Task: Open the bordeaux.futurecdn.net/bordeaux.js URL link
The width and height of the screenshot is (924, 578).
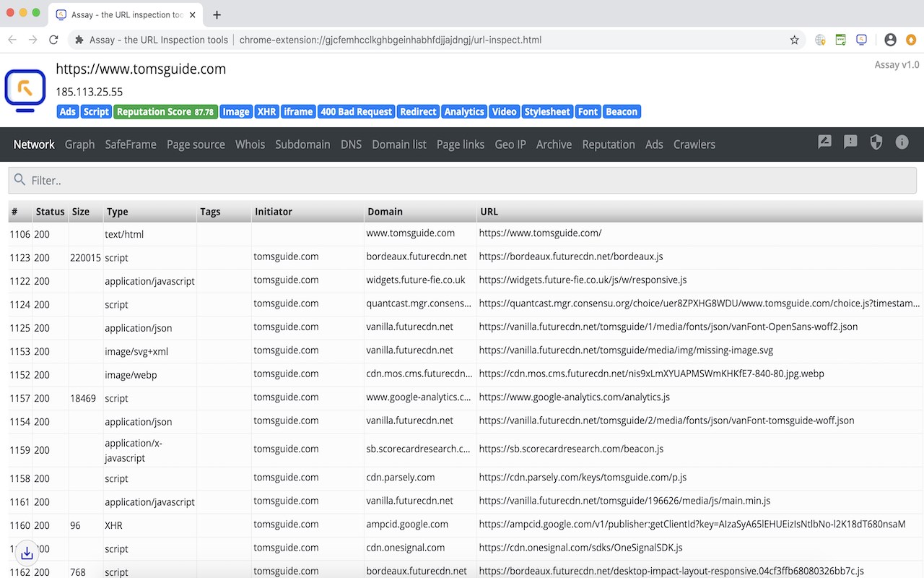Action: point(570,256)
